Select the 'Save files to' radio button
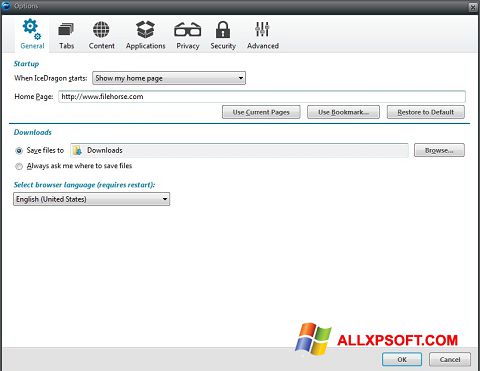This screenshot has width=480, height=371. (19, 151)
